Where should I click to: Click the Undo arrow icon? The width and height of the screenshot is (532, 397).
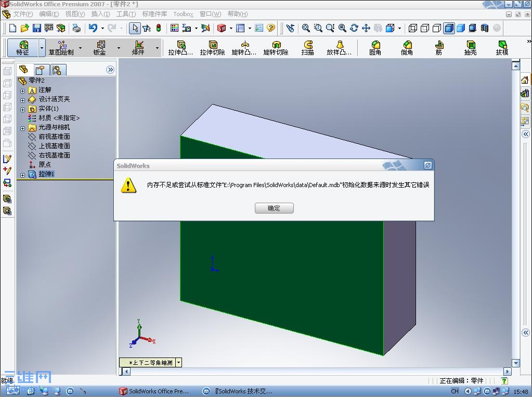point(93,28)
